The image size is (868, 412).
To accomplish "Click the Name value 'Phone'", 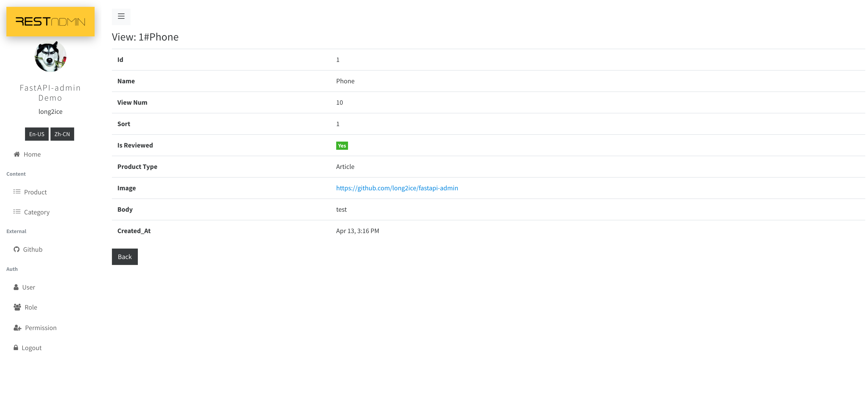I will click(x=345, y=81).
